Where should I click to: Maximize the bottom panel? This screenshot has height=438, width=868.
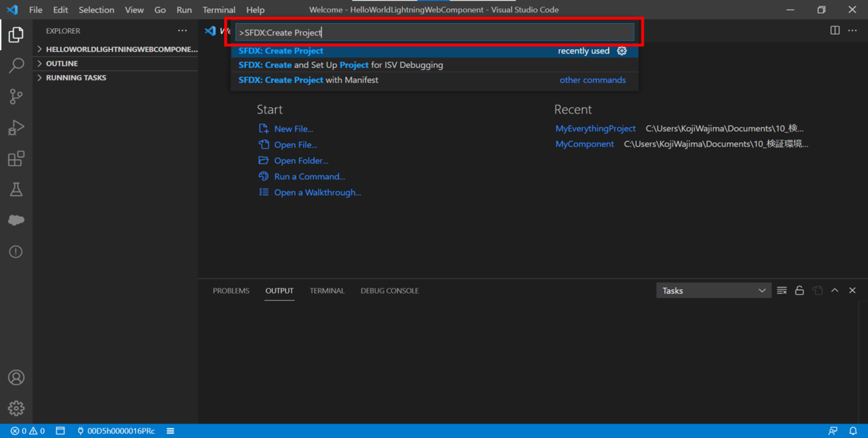click(x=835, y=291)
